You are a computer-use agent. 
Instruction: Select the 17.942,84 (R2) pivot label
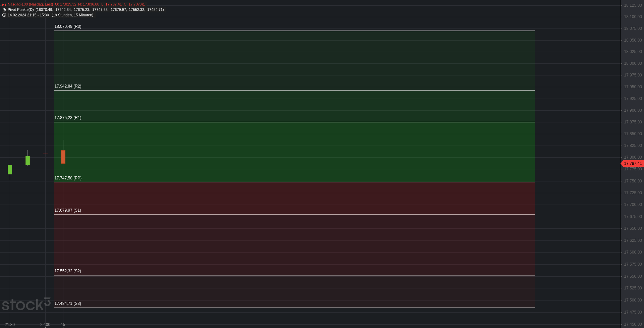point(68,86)
